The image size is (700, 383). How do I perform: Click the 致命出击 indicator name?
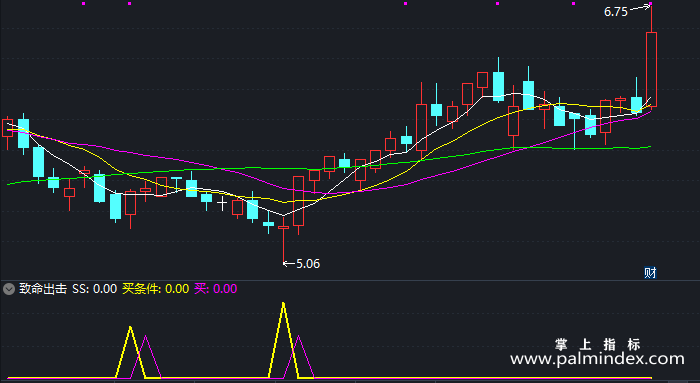click(x=43, y=289)
